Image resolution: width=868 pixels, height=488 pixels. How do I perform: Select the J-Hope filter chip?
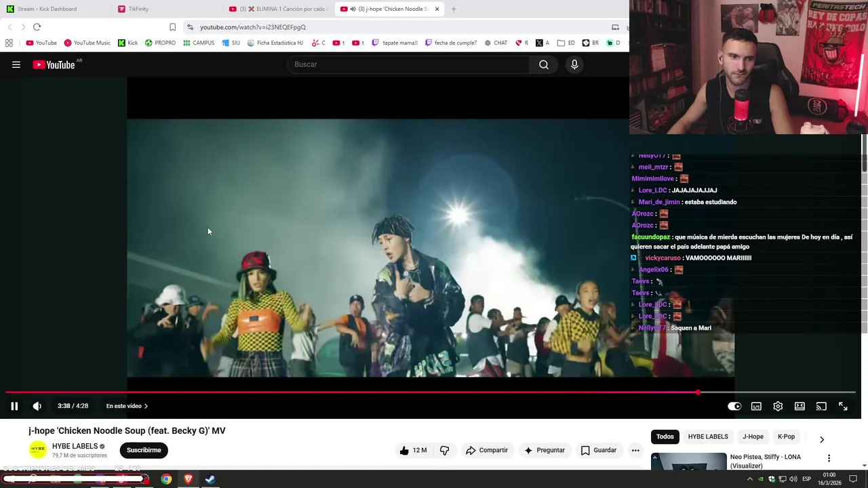753,436
